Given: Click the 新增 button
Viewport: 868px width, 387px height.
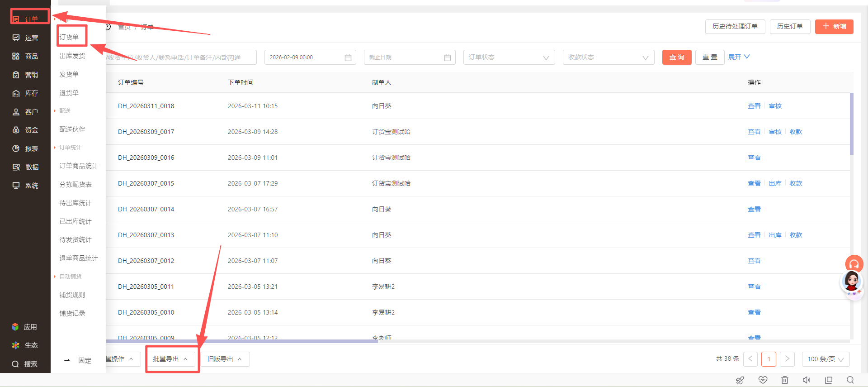Looking at the screenshot, I should point(834,27).
